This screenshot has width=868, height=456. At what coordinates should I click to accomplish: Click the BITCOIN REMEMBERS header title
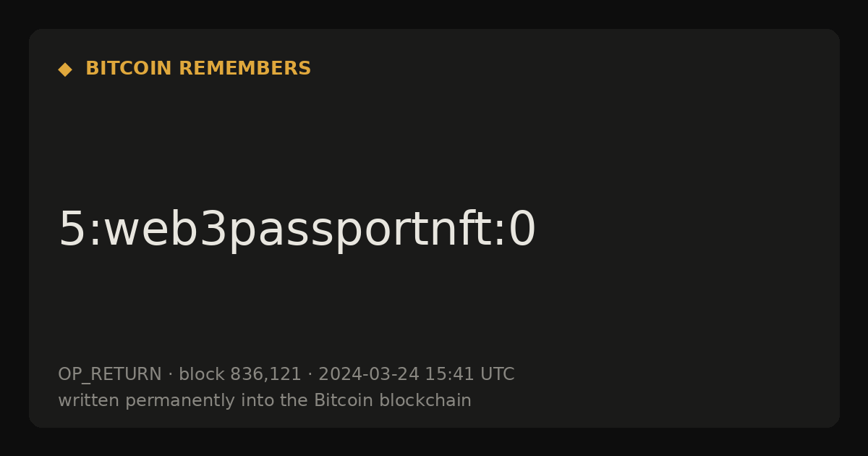pyautogui.click(x=198, y=69)
